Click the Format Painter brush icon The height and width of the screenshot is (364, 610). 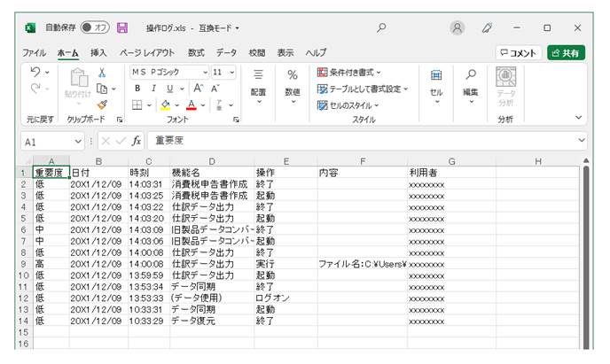pyautogui.click(x=102, y=105)
